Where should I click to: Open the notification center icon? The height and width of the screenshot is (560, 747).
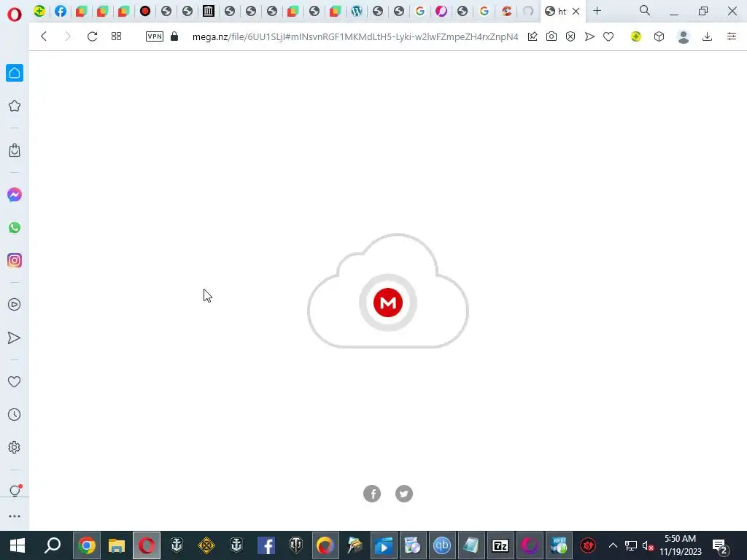click(x=719, y=546)
